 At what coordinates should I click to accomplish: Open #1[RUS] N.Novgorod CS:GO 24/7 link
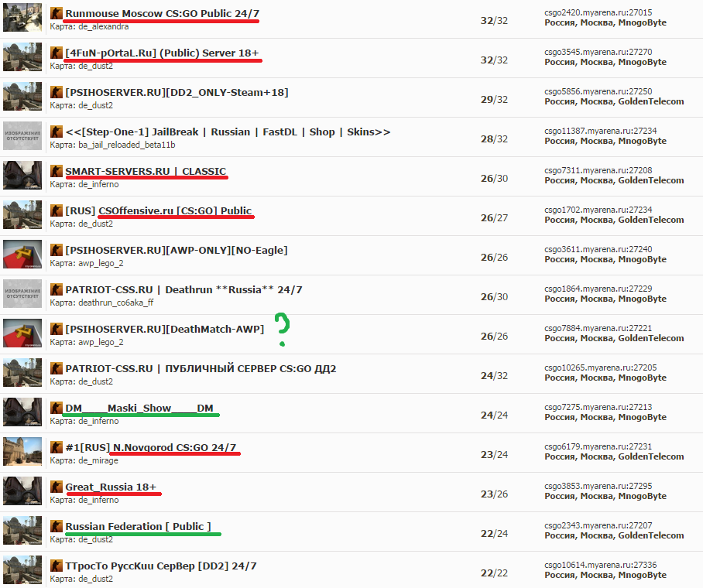coord(151,447)
